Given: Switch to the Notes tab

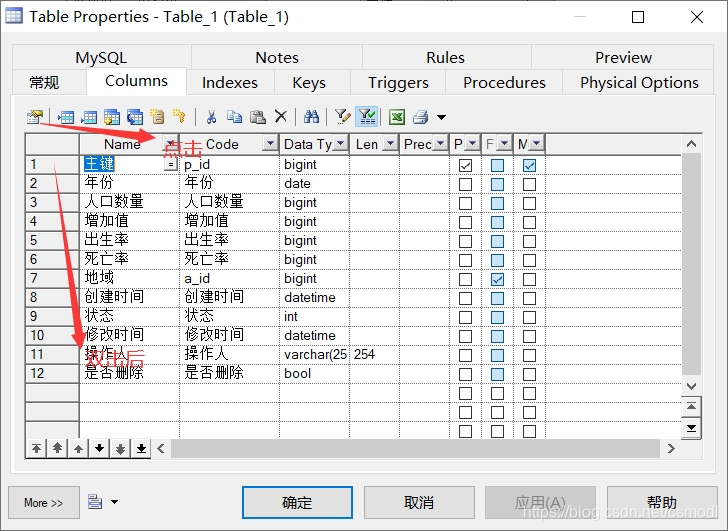Looking at the screenshot, I should pyautogui.click(x=277, y=58).
